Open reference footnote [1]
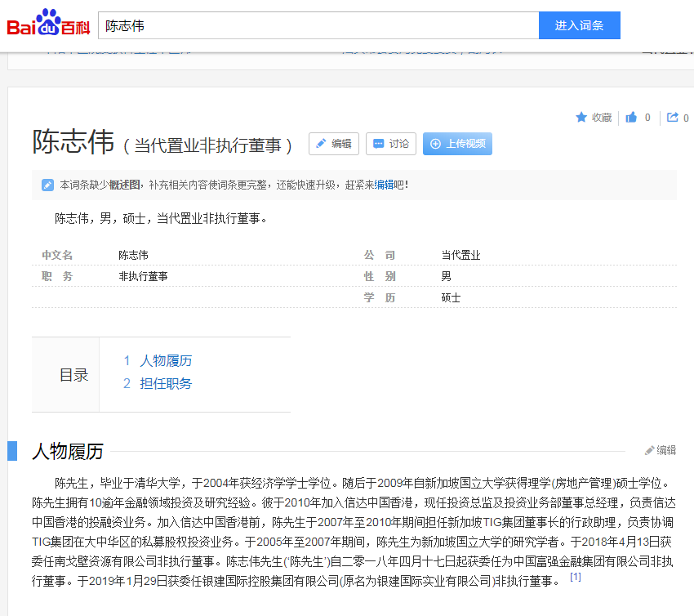694x616 pixels. pos(576,577)
